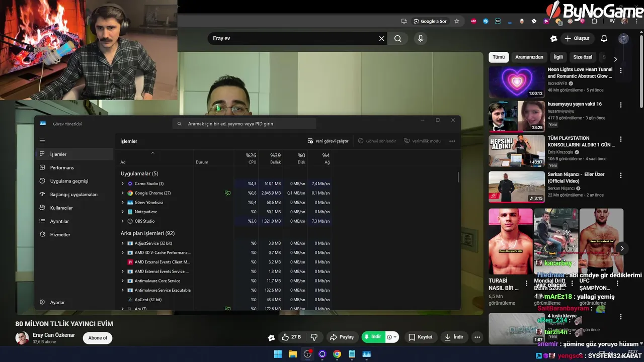Click Task Manager search box
Image resolution: width=644 pixels, height=362 pixels.
(245, 124)
